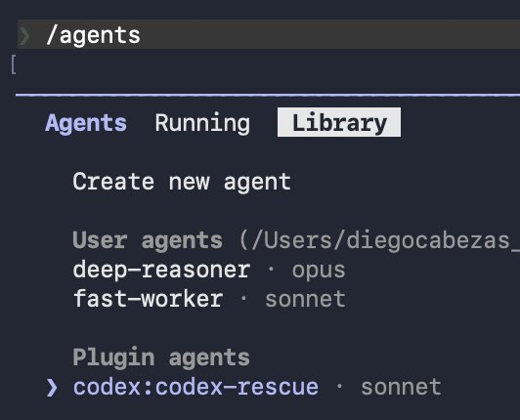Switch to the Running tab
Viewport: 520px width, 420px height.
tap(202, 123)
